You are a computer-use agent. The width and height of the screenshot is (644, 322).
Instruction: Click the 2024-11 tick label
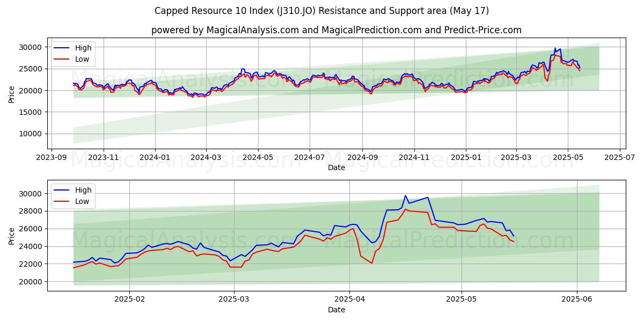414,158
